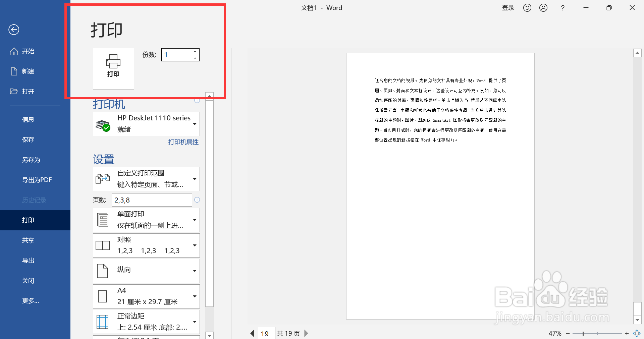Viewport: 644px width, 339px height.
Task: Select Open (打开) in the sidebar
Action: tap(35, 92)
